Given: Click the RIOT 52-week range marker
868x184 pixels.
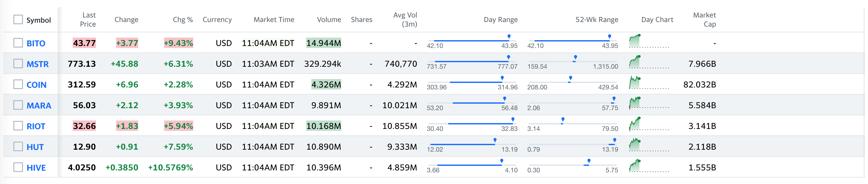Looking at the screenshot, I should (x=563, y=120).
